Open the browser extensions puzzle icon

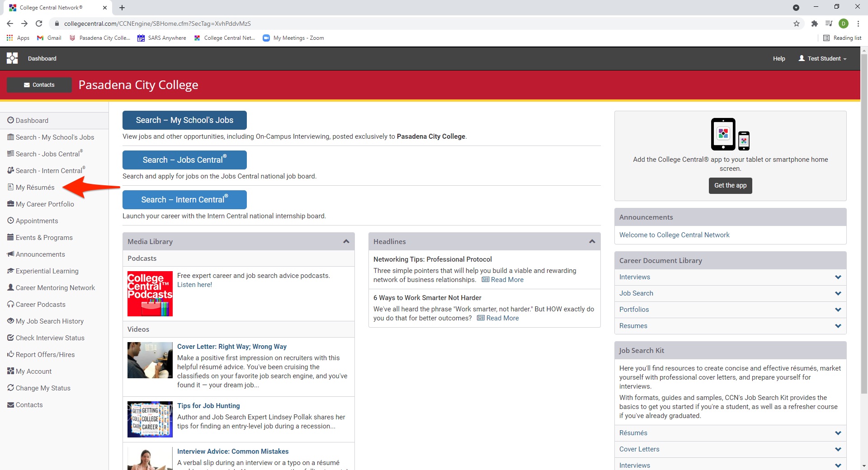pyautogui.click(x=814, y=23)
